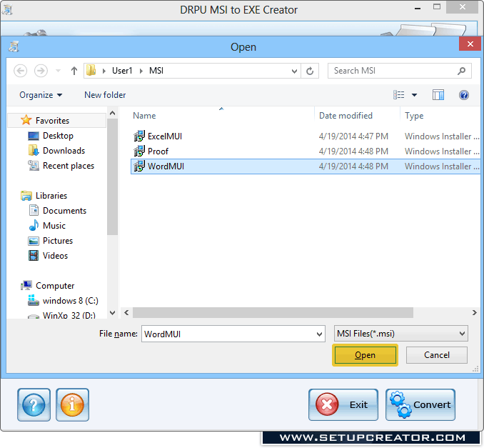Click the Open button

365,355
